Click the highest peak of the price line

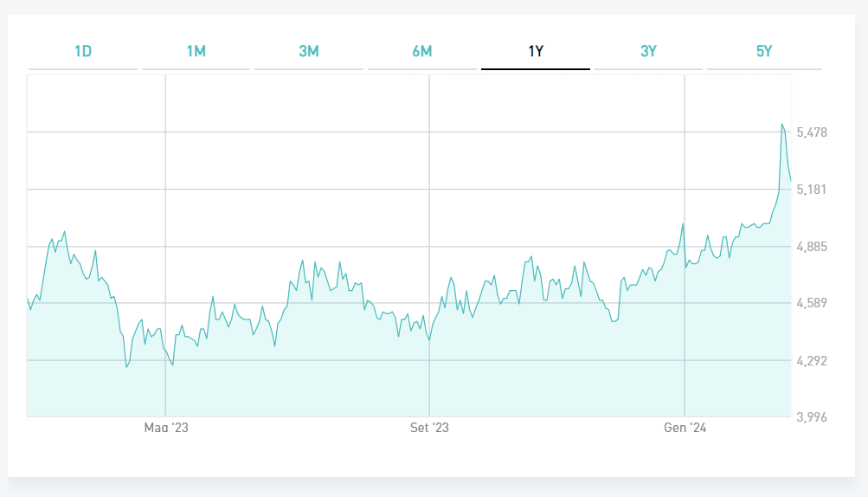[782, 125]
